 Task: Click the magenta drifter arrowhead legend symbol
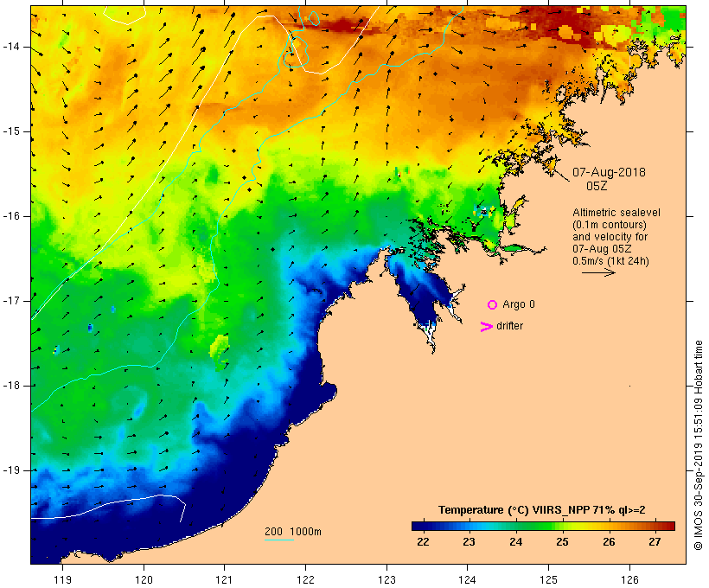487,327
